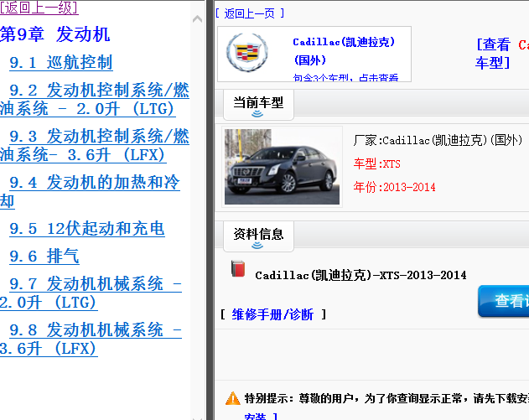Open section 9.2 发动机控制系统 2.0升 LTG
This screenshot has height=420, width=529.
[95, 100]
